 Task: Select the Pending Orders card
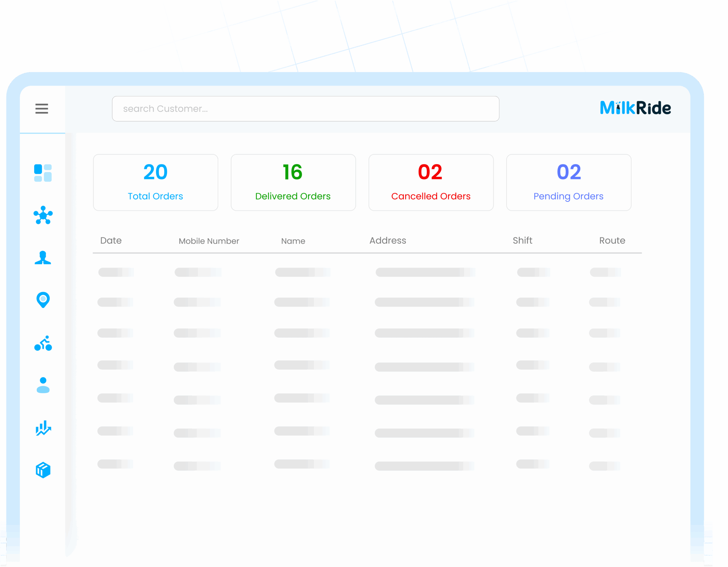568,182
